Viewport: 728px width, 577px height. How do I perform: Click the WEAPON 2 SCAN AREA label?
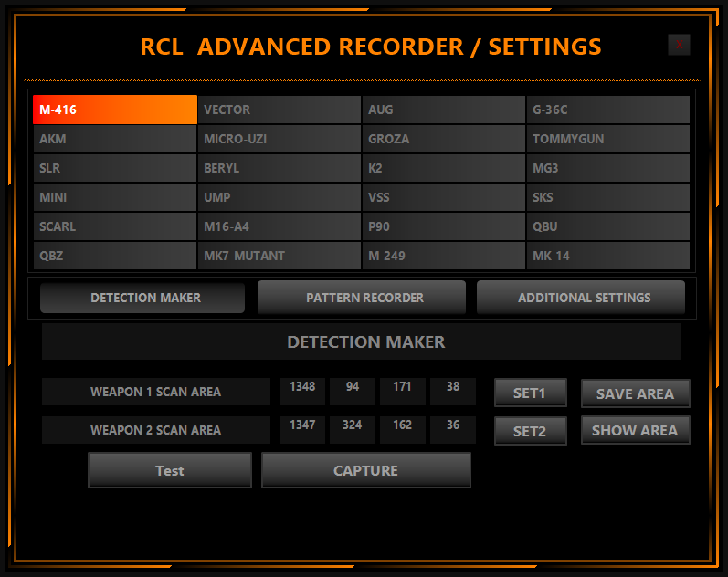point(156,430)
